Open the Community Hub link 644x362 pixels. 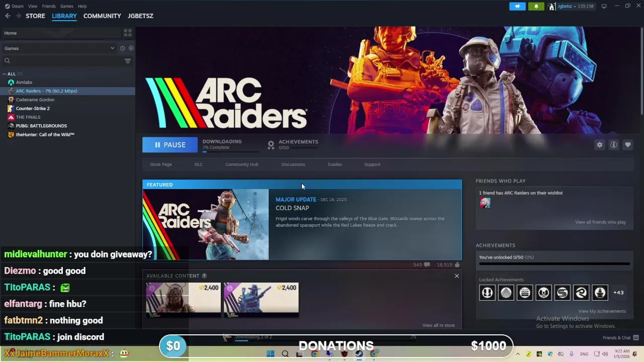coord(242,164)
